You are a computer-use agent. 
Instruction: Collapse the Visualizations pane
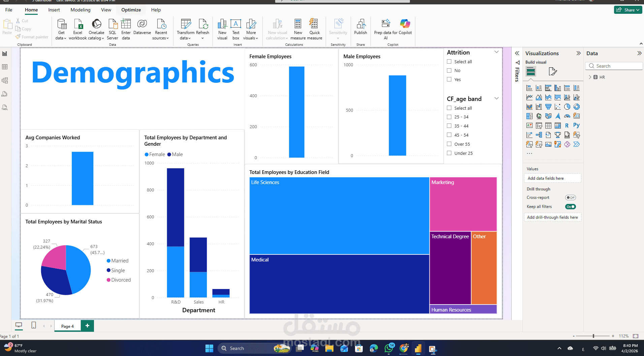point(578,53)
